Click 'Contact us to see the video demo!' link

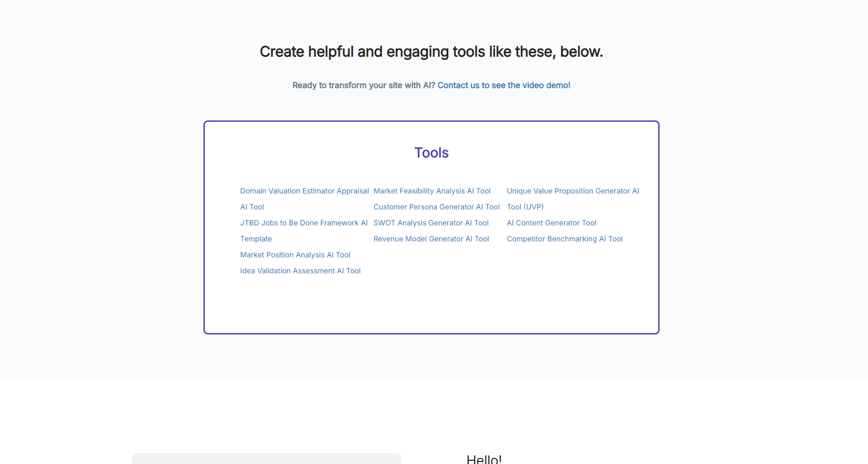pyautogui.click(x=504, y=85)
